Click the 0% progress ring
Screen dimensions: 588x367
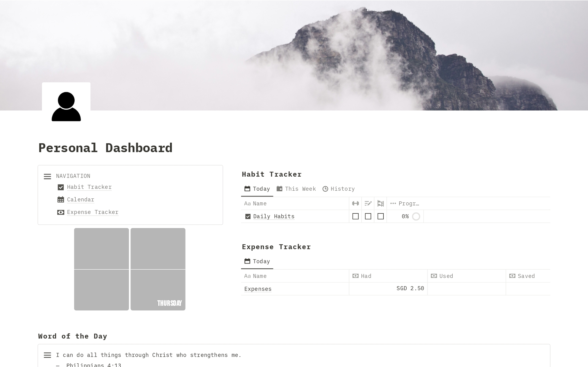coord(416,216)
